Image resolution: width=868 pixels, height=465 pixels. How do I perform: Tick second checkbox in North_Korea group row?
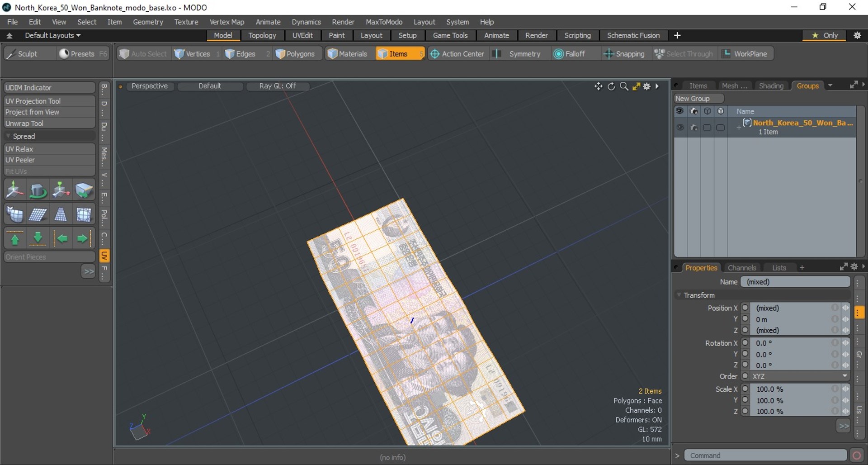721,128
